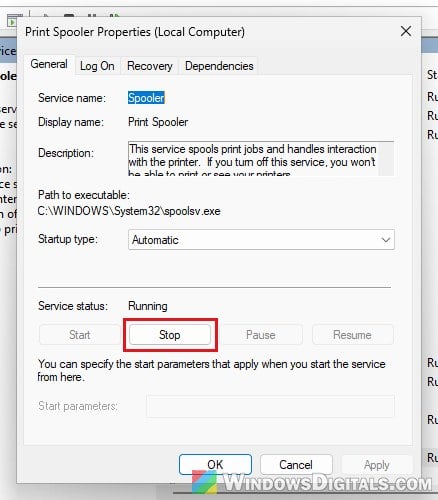Click the Description box scrollbar
Screen dimensions: 438x500
pyautogui.click(x=386, y=159)
